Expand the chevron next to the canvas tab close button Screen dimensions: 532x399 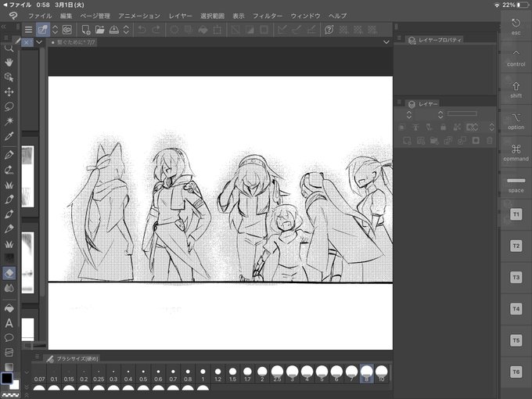pyautogui.click(x=39, y=42)
